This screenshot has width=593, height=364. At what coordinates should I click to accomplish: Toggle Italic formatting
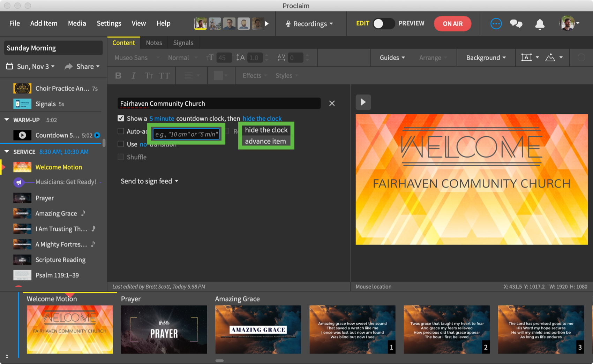pyautogui.click(x=133, y=76)
